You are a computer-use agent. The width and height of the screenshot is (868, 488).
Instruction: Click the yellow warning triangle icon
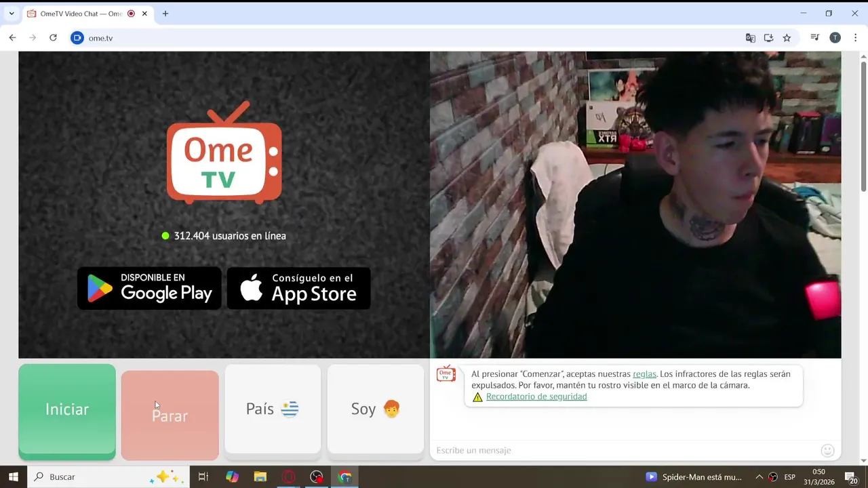point(477,397)
